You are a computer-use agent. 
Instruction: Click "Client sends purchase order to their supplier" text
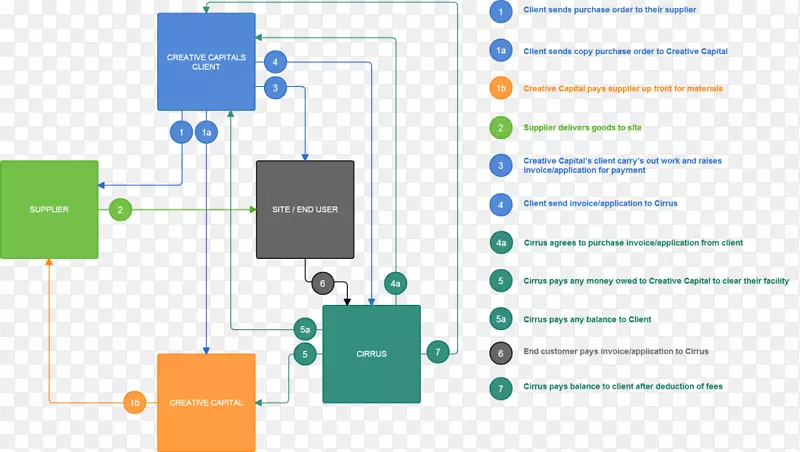[610, 10]
